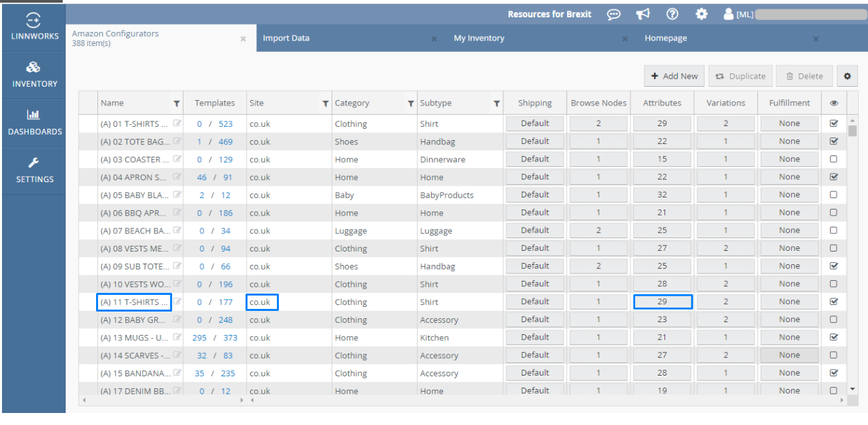
Task: Edit name of (A) 05 BABY BLA row
Action: coord(177,195)
